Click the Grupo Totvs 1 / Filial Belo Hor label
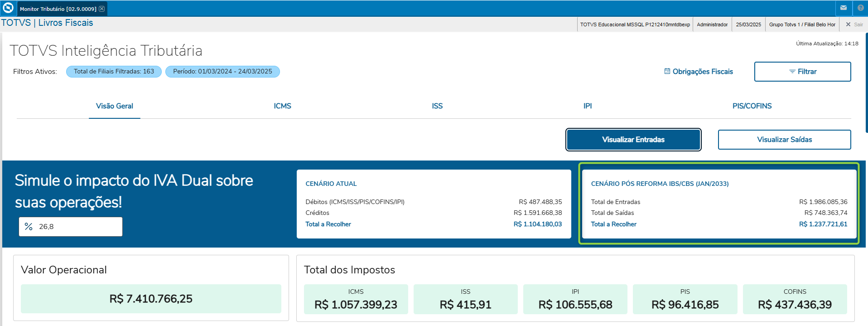This screenshot has height=326, width=868. pos(802,24)
